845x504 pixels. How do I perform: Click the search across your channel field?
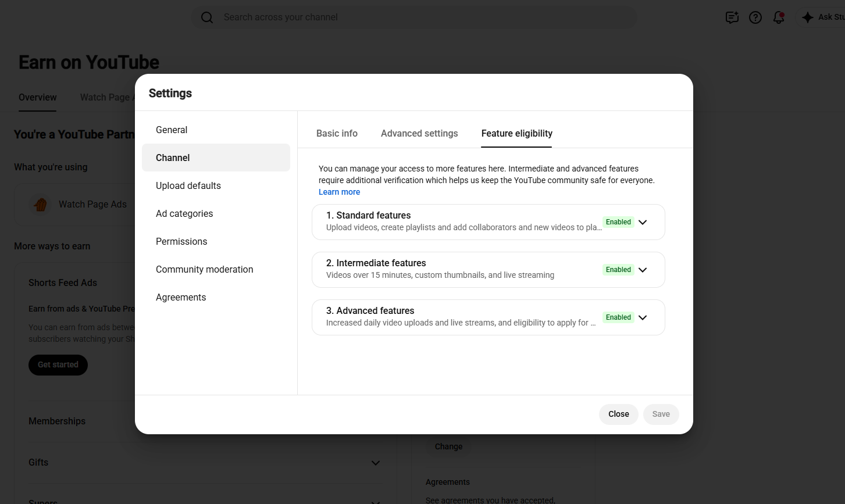pyautogui.click(x=414, y=17)
